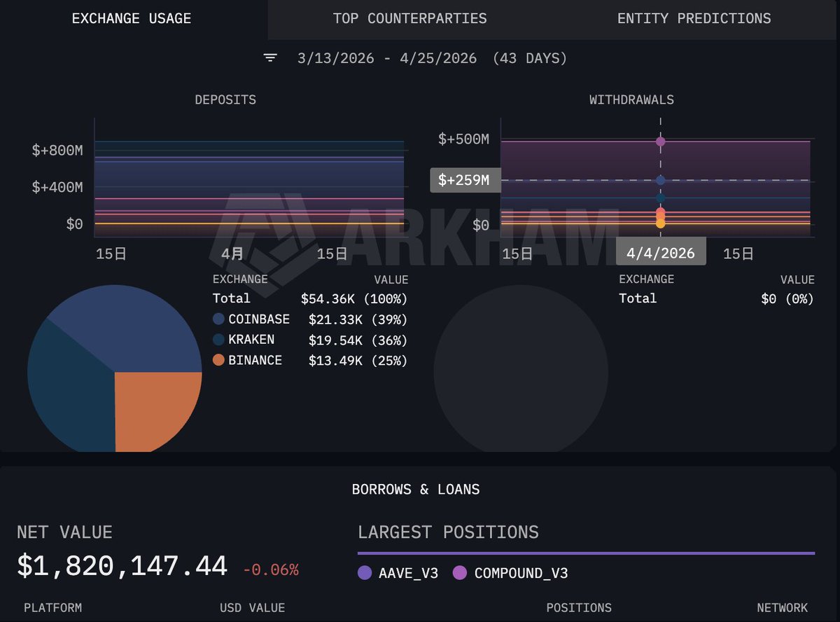Open the Exchange Usage tab

coord(132,19)
